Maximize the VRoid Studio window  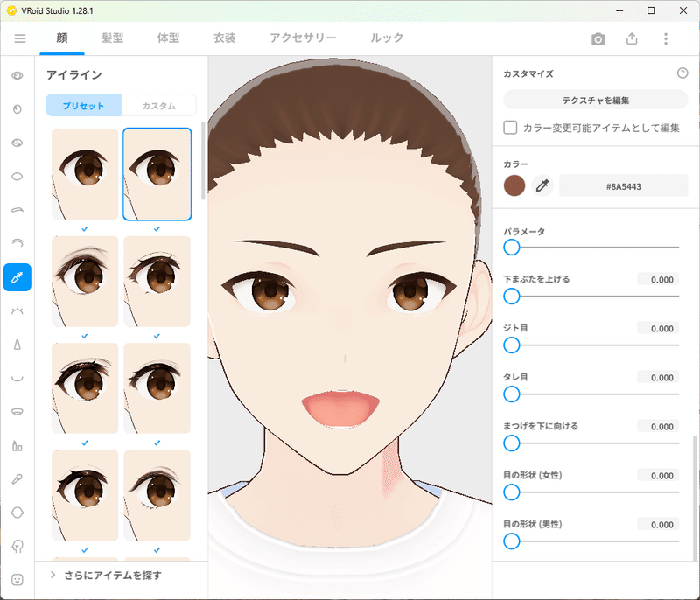coord(651,10)
